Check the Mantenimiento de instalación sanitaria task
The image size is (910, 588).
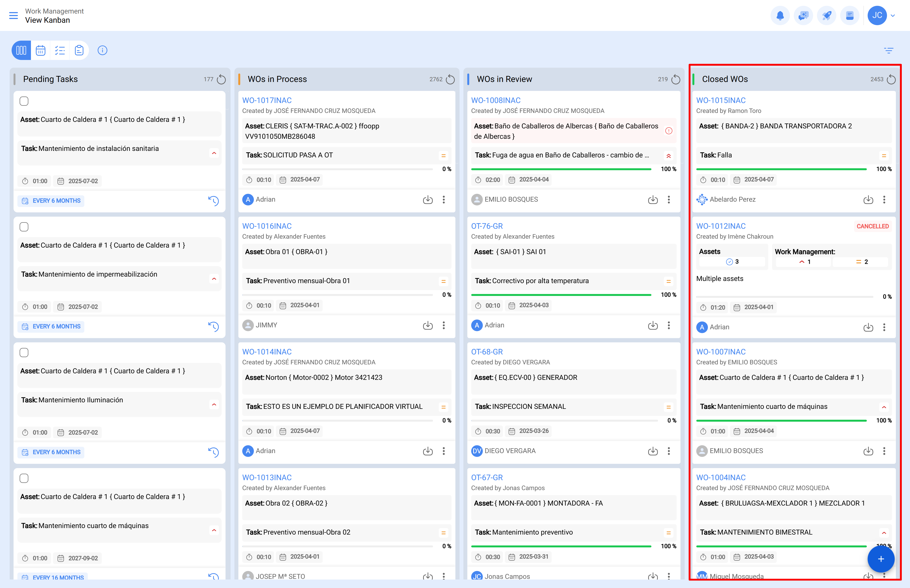pyautogui.click(x=24, y=101)
